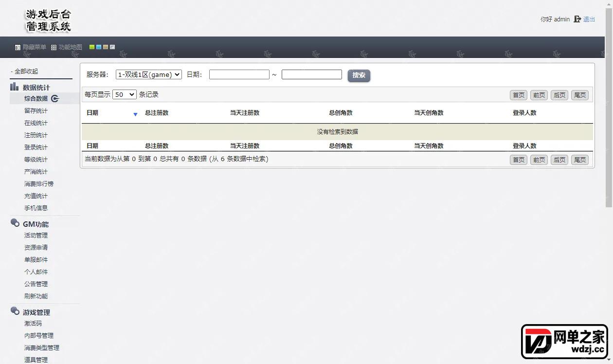The width and height of the screenshot is (613, 364).
Task: Collapse the GM功能 menu section
Action: pyautogui.click(x=36, y=224)
